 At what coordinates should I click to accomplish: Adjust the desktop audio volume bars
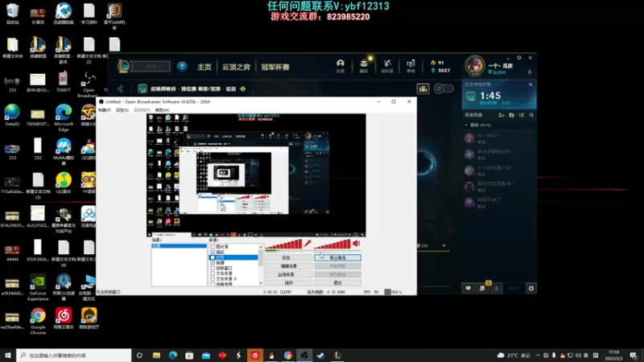(332, 245)
